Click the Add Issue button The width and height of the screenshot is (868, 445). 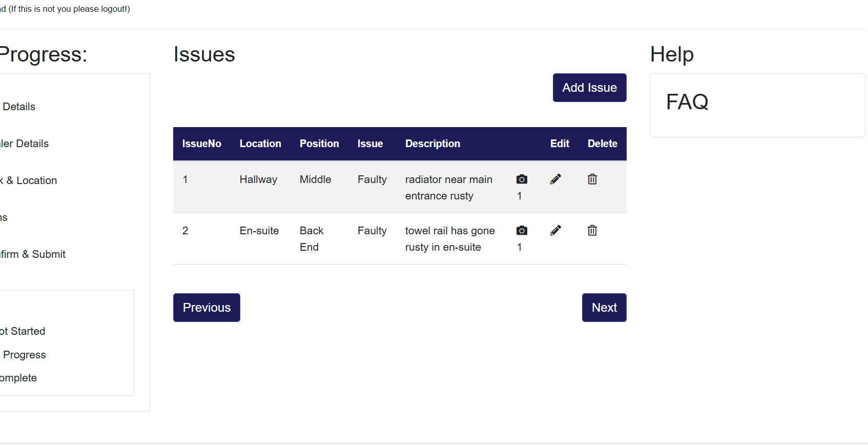[x=589, y=88]
